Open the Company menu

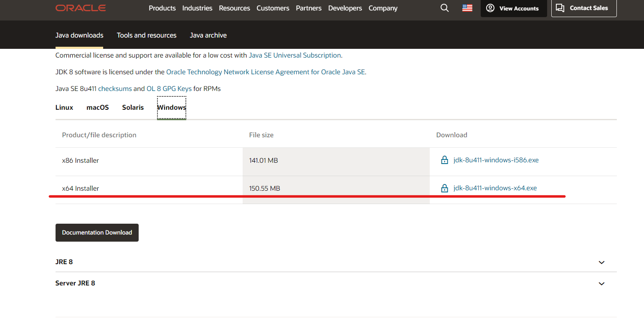point(383,8)
